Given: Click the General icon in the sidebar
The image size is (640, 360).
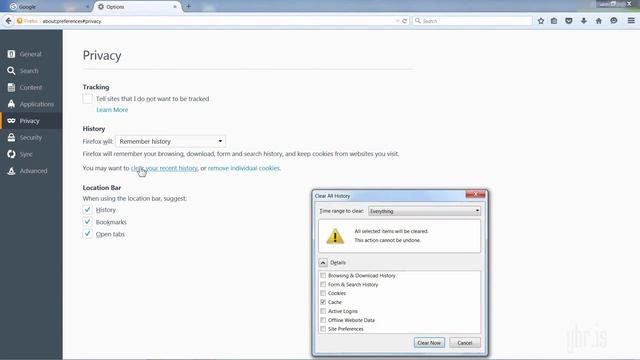Looking at the screenshot, I should tap(11, 54).
